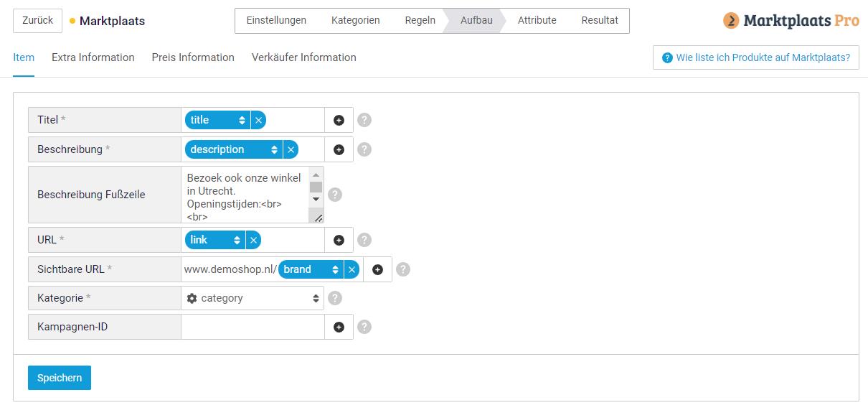
Task: Open the title field dropdown
Action: pos(218,120)
